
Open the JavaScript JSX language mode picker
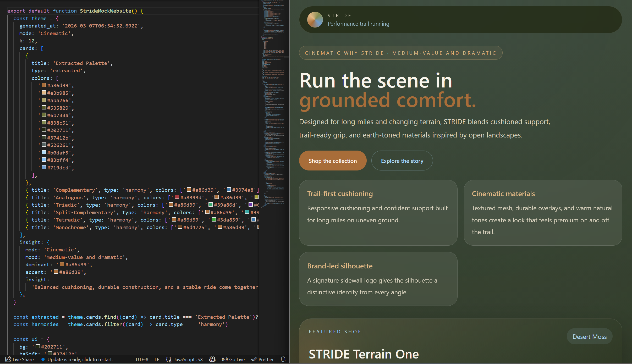pyautogui.click(x=188, y=359)
